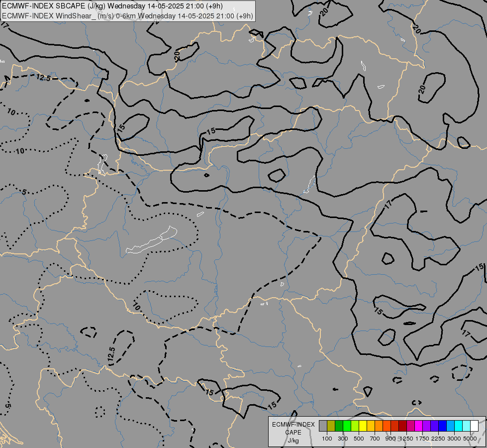The width and height of the screenshot is (487, 448).
Task: Choose the indigo violet legend swatch
Action: click(x=434, y=426)
